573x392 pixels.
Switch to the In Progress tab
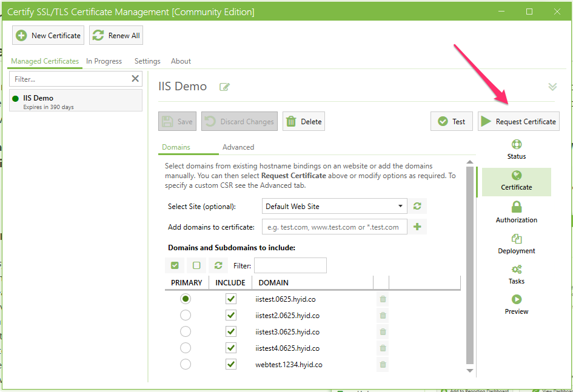(x=104, y=61)
